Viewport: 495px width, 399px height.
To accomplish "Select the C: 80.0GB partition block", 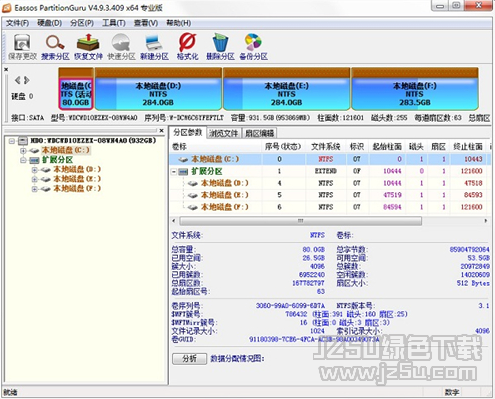I will 76,89.
